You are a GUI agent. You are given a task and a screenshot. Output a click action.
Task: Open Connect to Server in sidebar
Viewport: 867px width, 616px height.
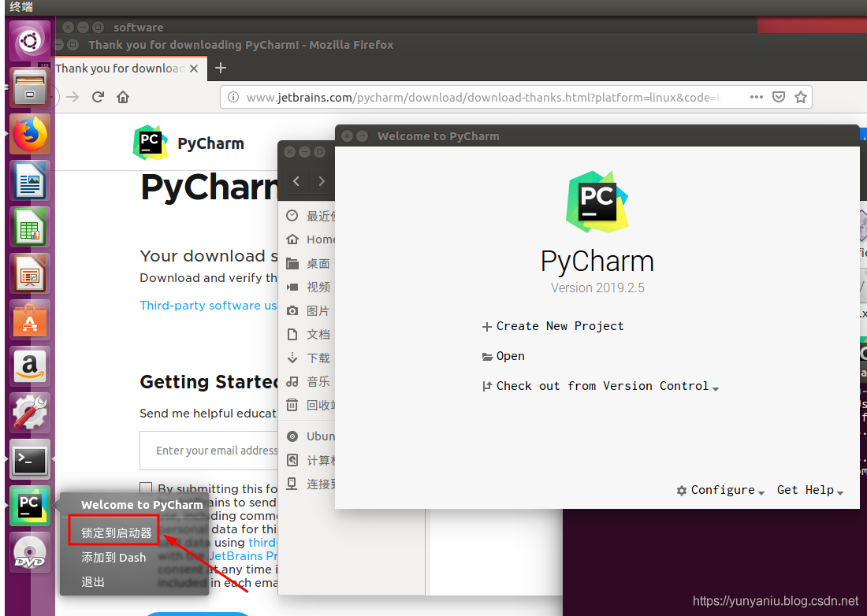[x=310, y=484]
